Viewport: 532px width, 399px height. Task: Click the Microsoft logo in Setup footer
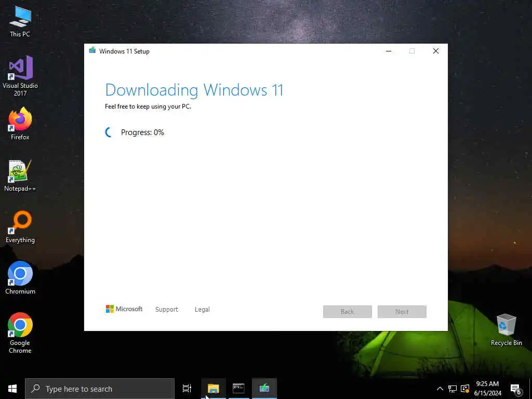click(124, 309)
